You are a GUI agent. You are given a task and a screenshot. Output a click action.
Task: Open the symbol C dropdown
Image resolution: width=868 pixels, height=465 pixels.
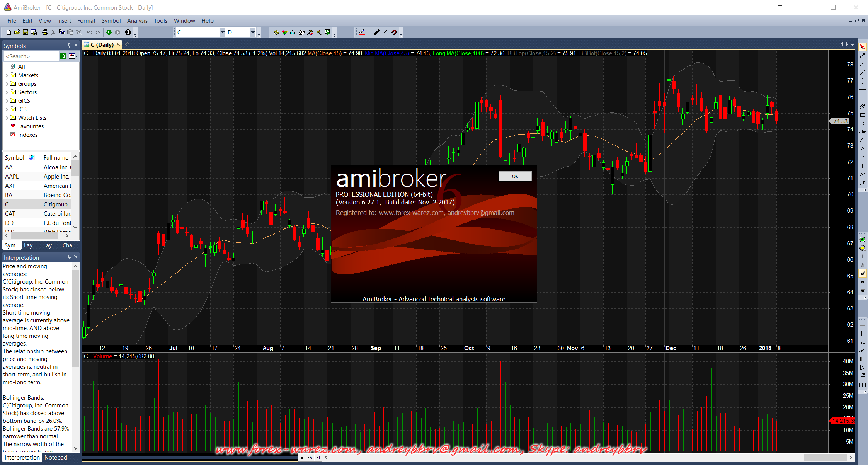coord(223,32)
